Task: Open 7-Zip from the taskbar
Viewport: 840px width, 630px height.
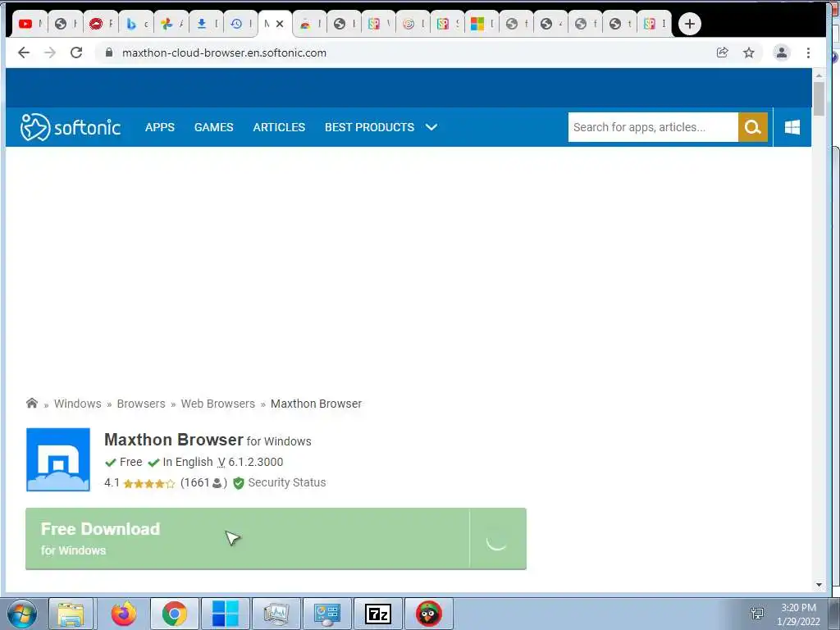Action: 377,614
